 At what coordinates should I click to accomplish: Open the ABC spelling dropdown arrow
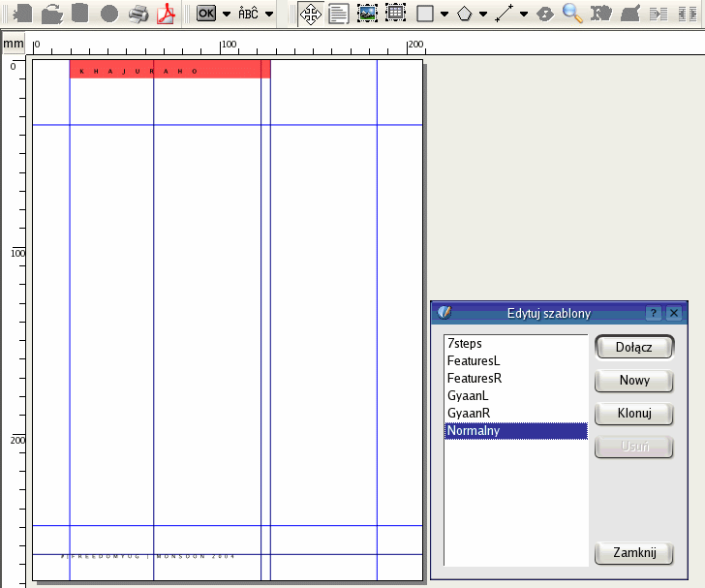point(267,15)
